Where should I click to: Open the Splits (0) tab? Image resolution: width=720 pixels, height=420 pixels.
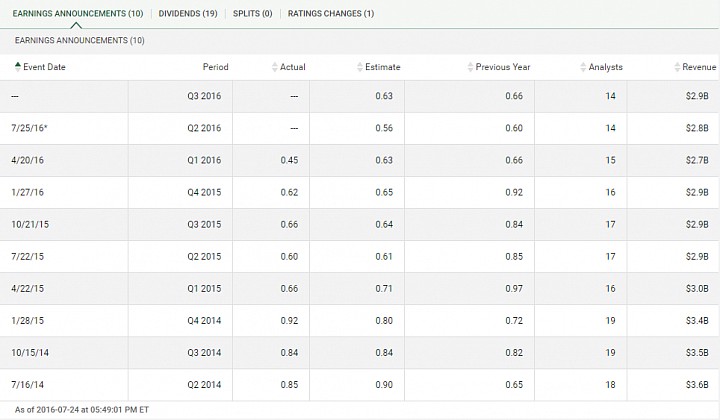[253, 14]
